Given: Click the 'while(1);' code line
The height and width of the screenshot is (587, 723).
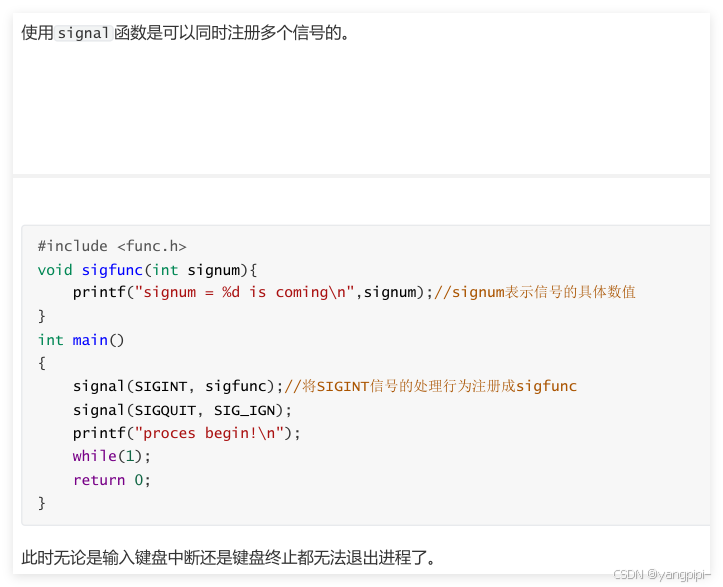Looking at the screenshot, I should pos(112,457).
